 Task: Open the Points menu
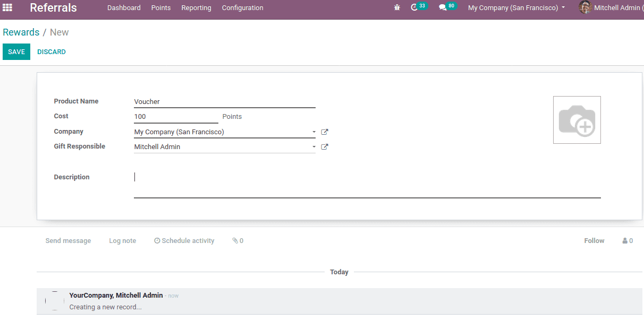[x=161, y=8]
